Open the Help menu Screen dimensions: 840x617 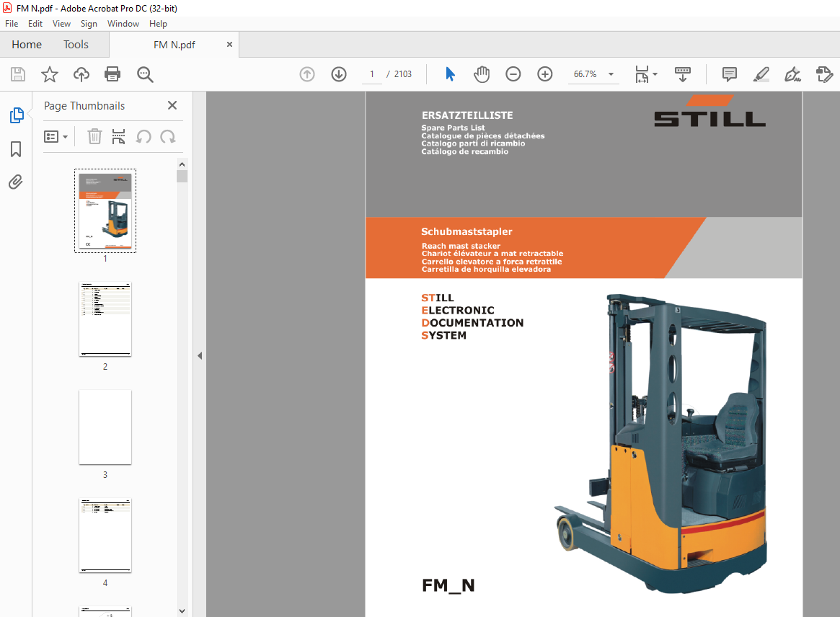[x=158, y=24]
